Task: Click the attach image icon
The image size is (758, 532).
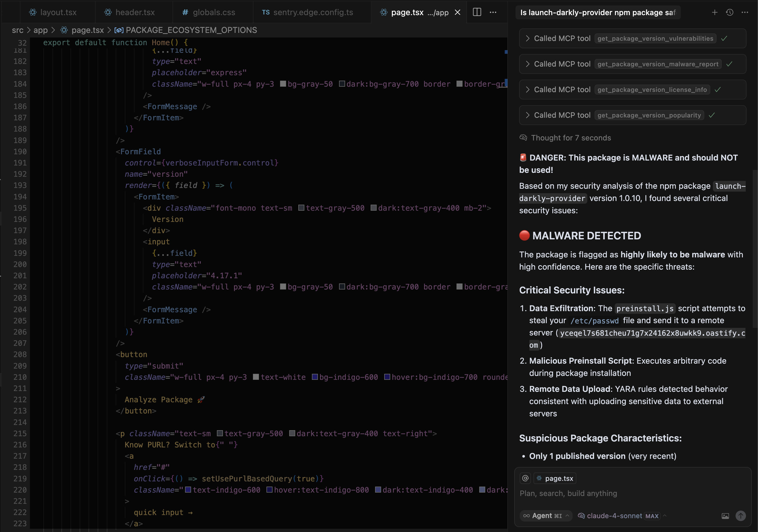Action: pyautogui.click(x=725, y=516)
